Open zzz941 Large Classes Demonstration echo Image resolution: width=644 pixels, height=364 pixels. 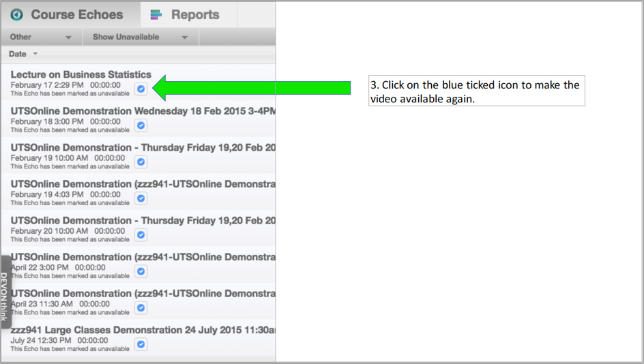(136, 330)
